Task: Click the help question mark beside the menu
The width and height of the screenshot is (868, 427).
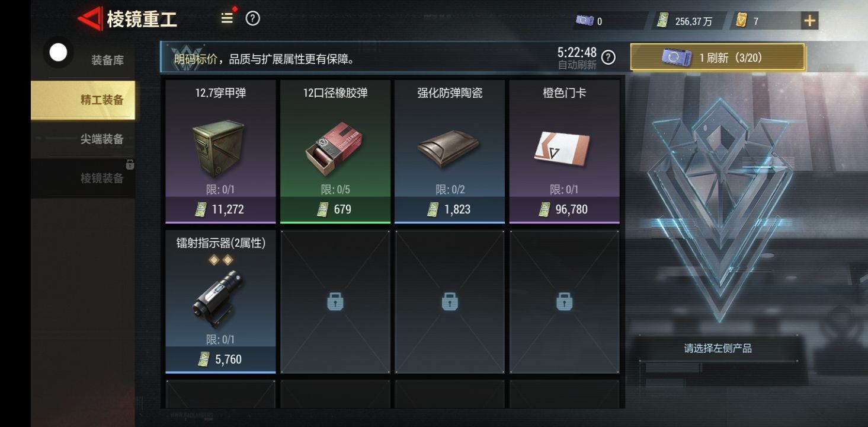Action: click(x=253, y=18)
